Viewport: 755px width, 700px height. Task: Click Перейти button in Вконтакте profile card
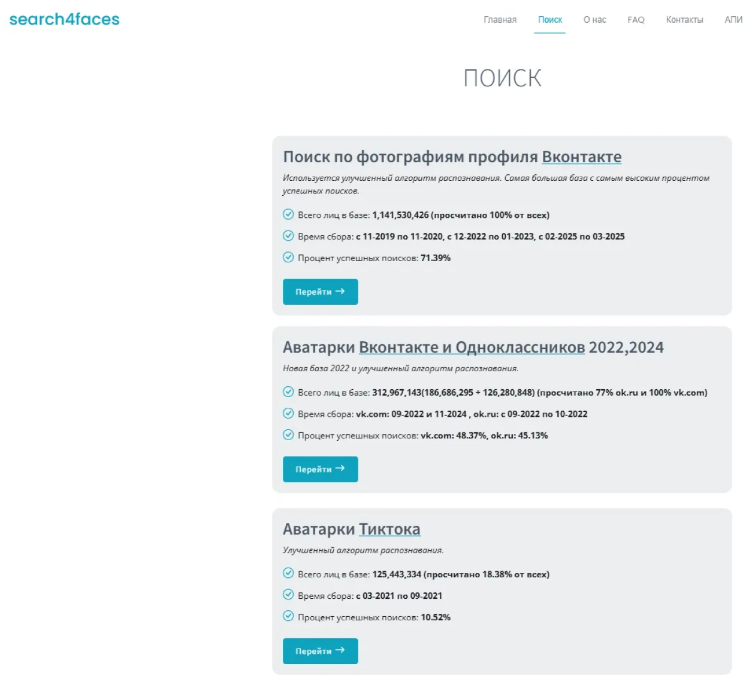click(x=320, y=292)
